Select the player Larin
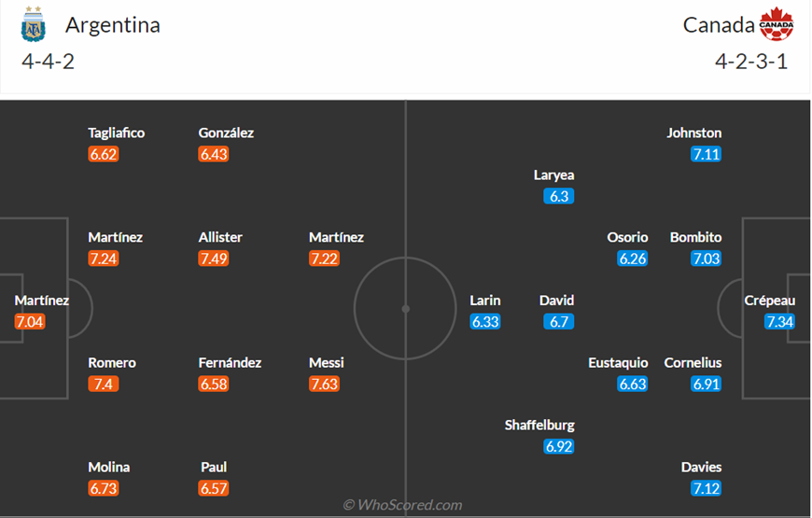Screen dimensions: 812x518 coord(485,301)
